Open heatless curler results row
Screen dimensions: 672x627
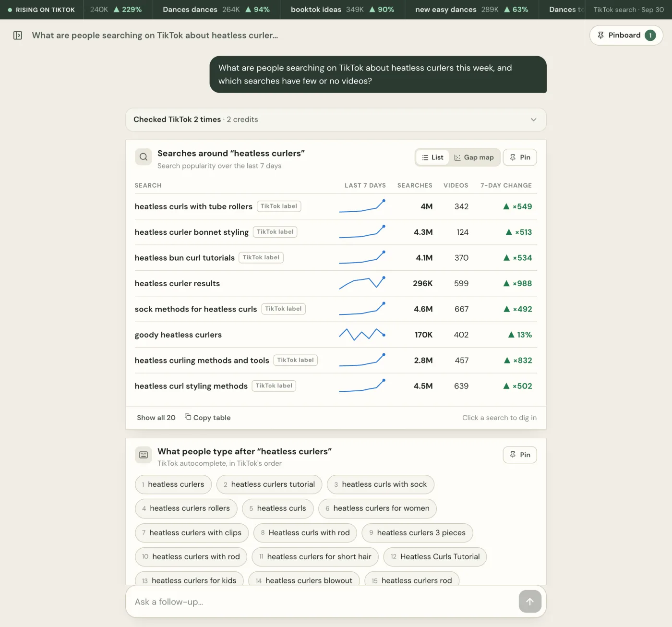(336, 283)
